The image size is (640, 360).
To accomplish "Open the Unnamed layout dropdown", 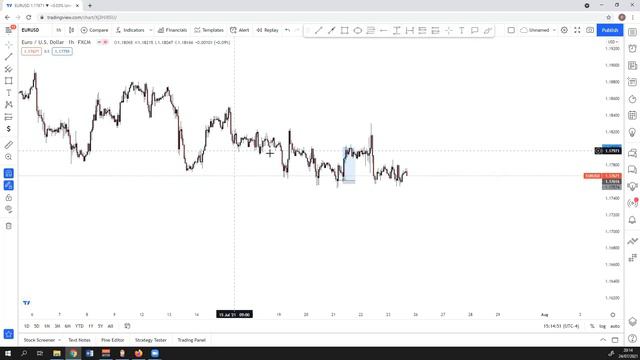I will pyautogui.click(x=538, y=30).
